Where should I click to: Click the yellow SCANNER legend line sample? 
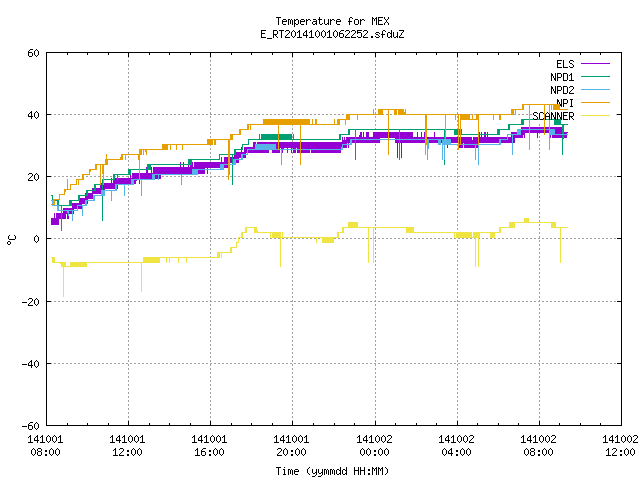(595, 116)
